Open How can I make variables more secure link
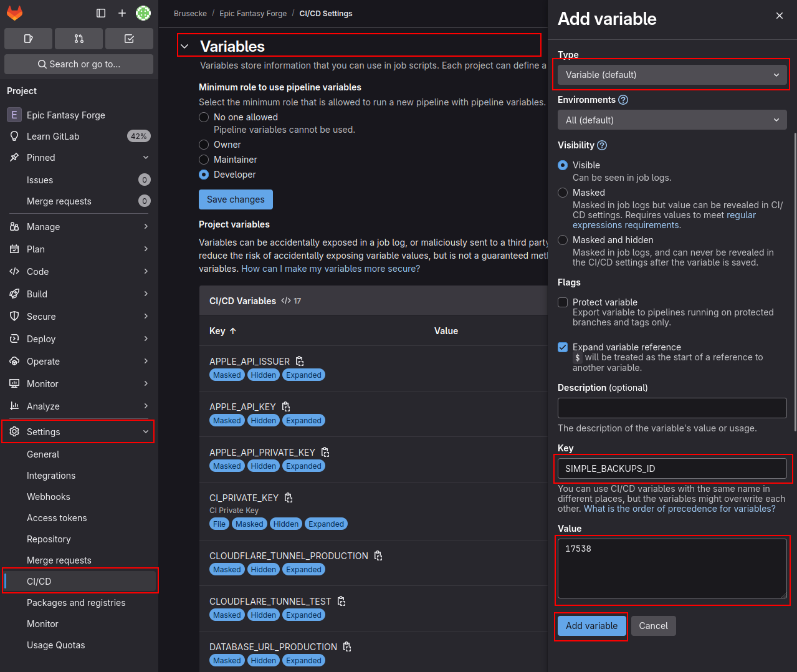 [x=331, y=269]
